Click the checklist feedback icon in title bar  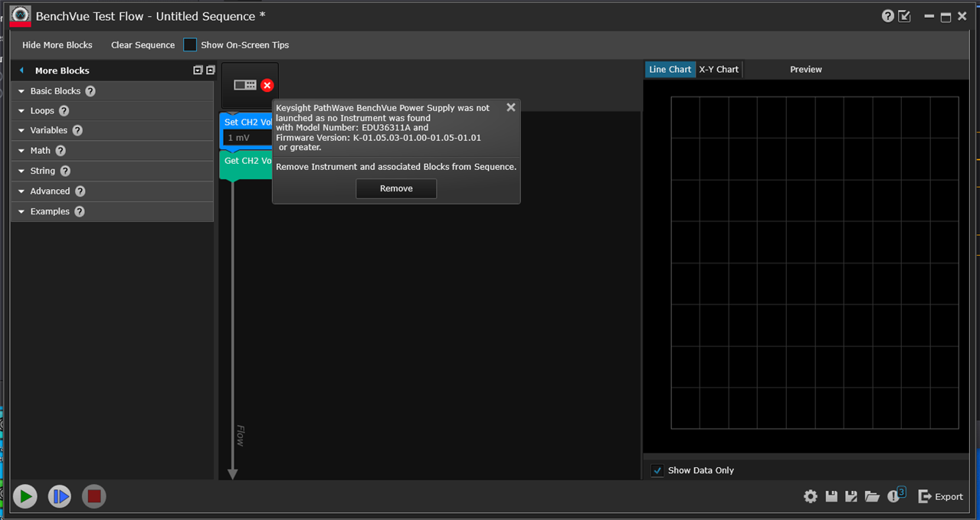click(905, 16)
